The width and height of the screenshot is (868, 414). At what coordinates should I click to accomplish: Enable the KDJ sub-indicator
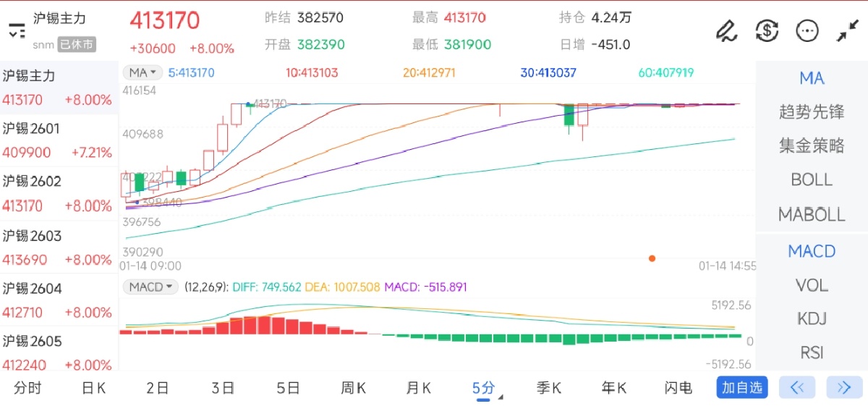tap(812, 318)
